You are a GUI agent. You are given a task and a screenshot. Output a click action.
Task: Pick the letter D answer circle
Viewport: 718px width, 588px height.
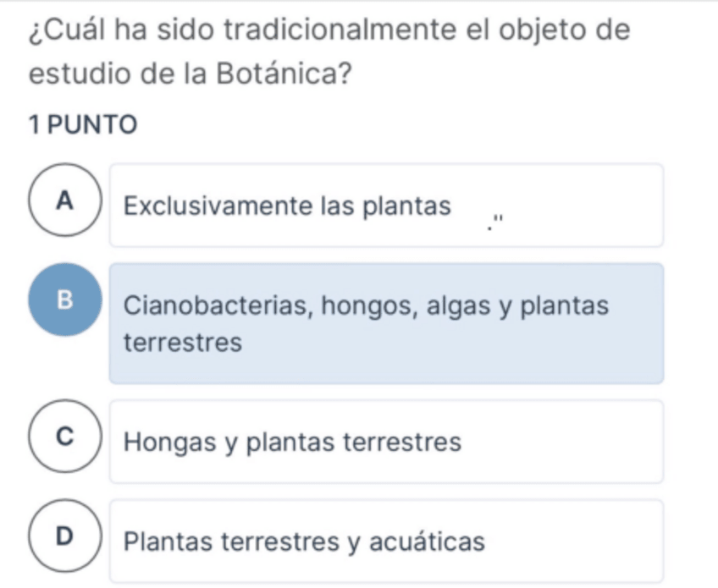[65, 538]
